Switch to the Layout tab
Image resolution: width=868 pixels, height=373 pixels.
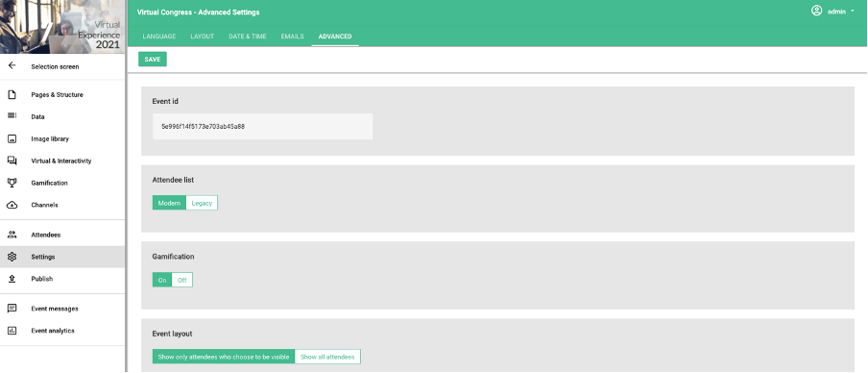(x=202, y=37)
